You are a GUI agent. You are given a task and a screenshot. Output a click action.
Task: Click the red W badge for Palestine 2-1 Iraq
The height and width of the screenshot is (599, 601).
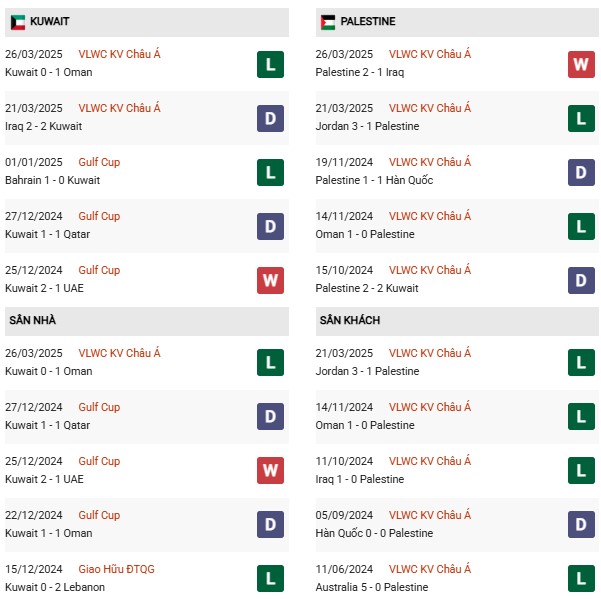coord(581,64)
